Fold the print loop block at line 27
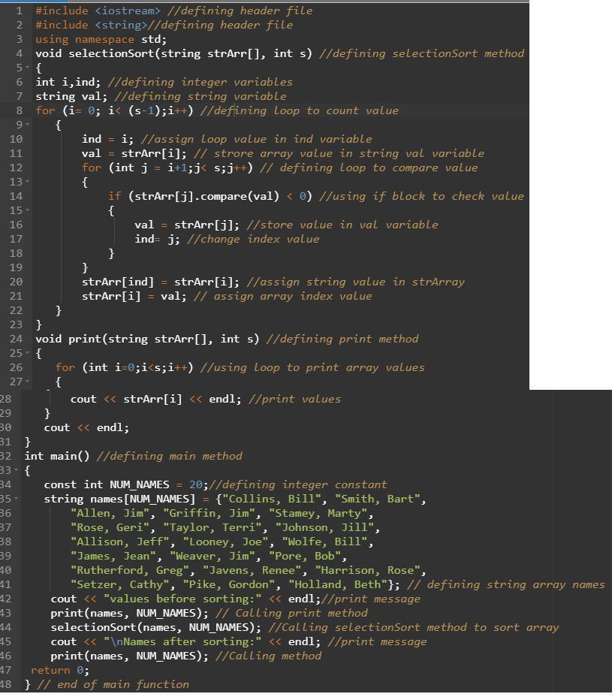 coord(28,382)
